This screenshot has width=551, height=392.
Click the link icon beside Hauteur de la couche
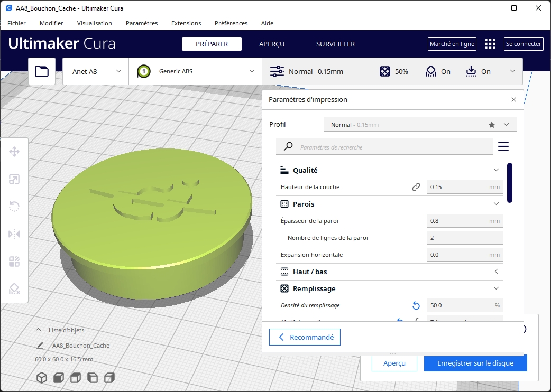click(x=416, y=187)
